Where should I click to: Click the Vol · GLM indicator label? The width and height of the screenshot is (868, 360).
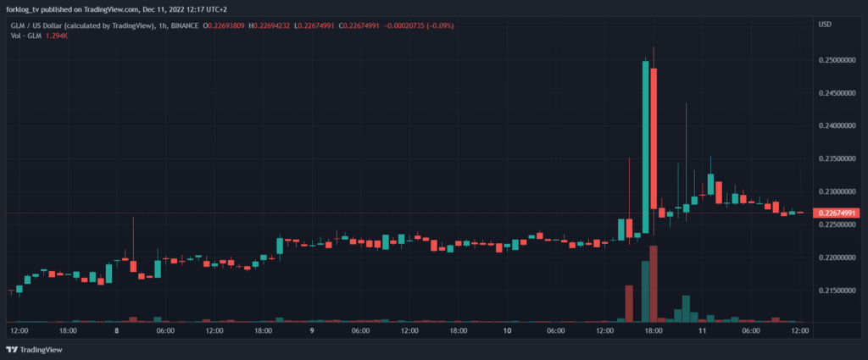click(x=25, y=36)
